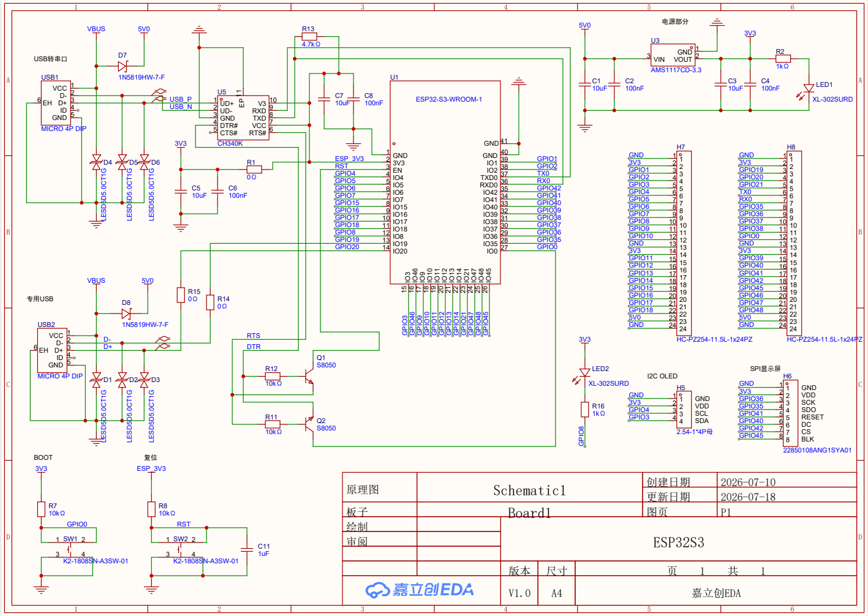Click the H5 I2C OLED header designator
Viewport: 868px width, 616px height.
coord(681,388)
